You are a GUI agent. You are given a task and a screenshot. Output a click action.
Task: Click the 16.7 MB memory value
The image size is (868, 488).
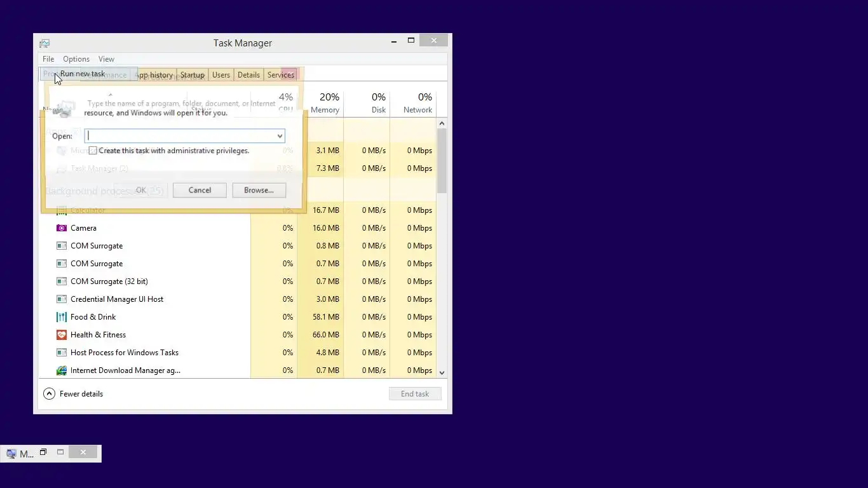click(326, 210)
